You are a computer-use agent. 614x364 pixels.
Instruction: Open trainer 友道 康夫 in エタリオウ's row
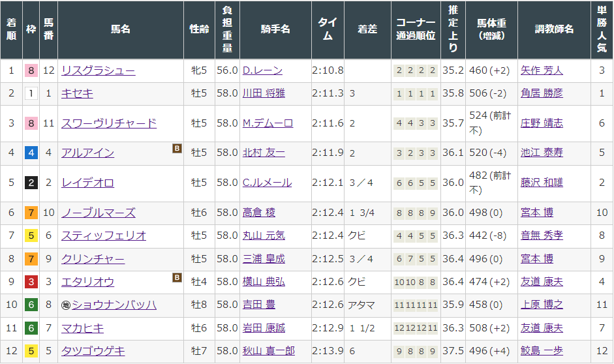(542, 282)
